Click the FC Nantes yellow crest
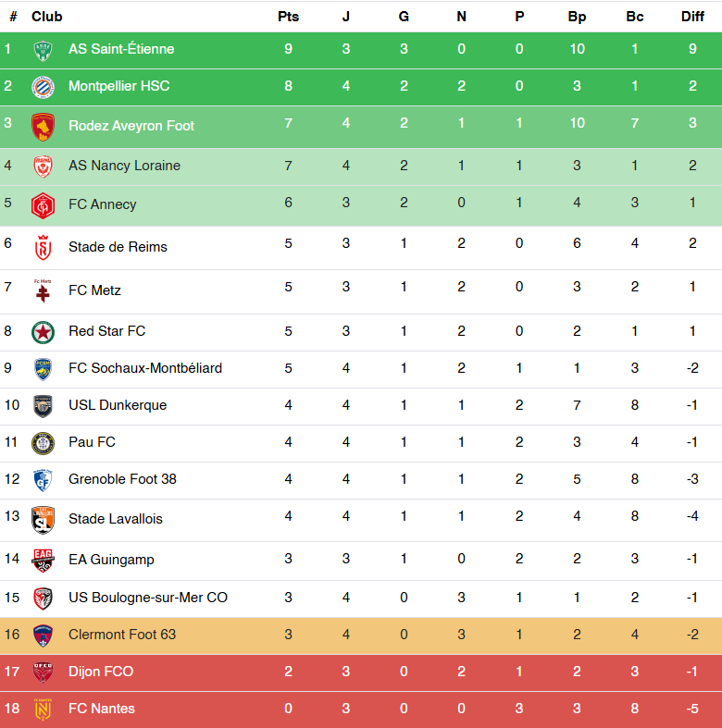 pos(44,709)
